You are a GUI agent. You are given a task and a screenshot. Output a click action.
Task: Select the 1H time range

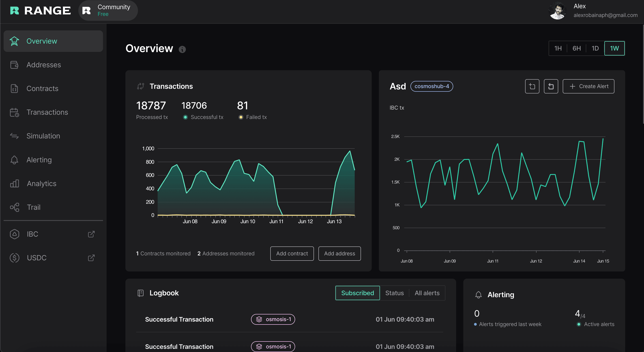pos(558,49)
